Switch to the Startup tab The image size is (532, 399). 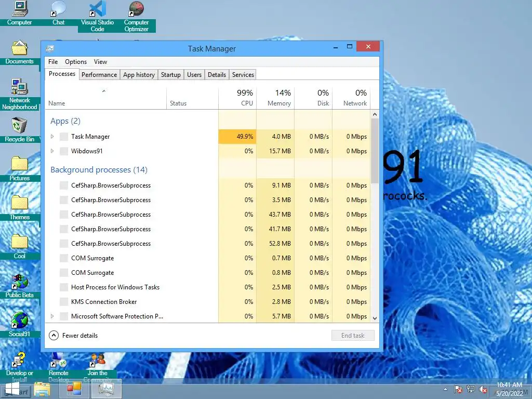tap(170, 75)
